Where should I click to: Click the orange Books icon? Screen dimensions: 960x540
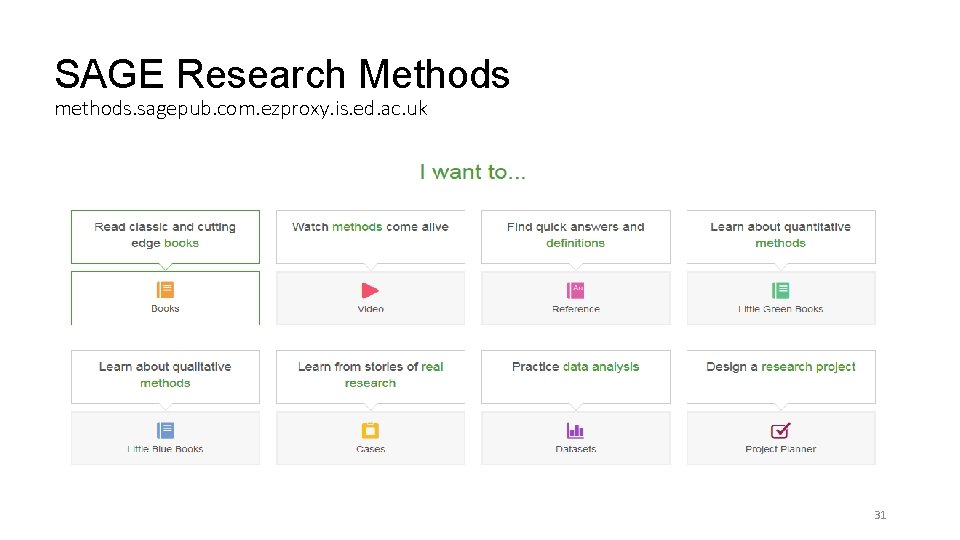tap(165, 290)
